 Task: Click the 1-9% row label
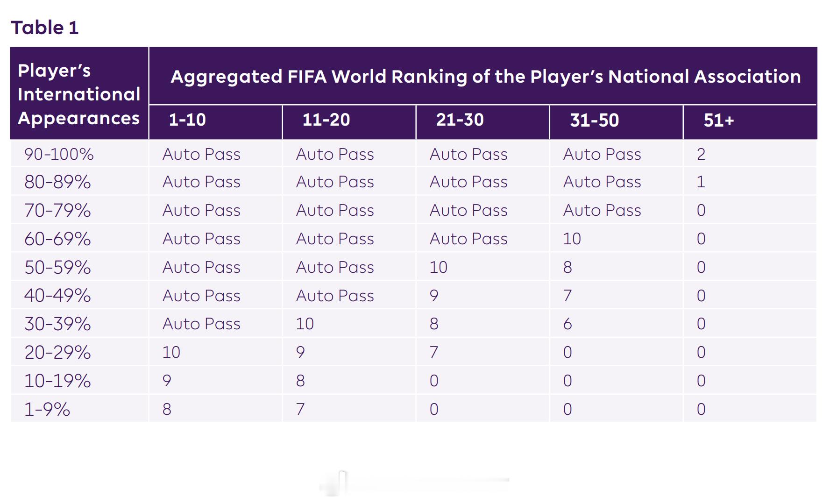click(47, 409)
